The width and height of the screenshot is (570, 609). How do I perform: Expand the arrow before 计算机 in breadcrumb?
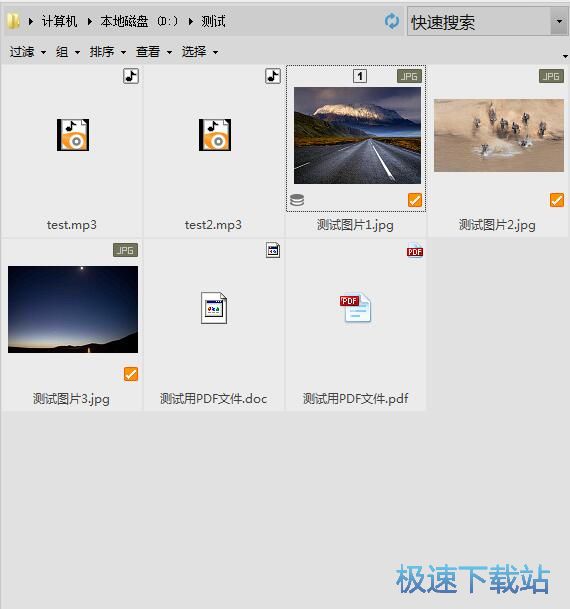pos(31,21)
